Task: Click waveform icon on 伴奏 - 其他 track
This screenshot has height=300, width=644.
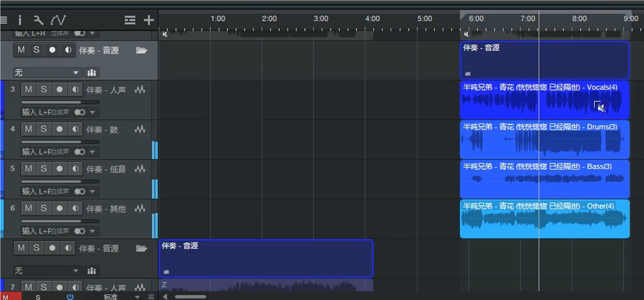Action: [x=140, y=208]
